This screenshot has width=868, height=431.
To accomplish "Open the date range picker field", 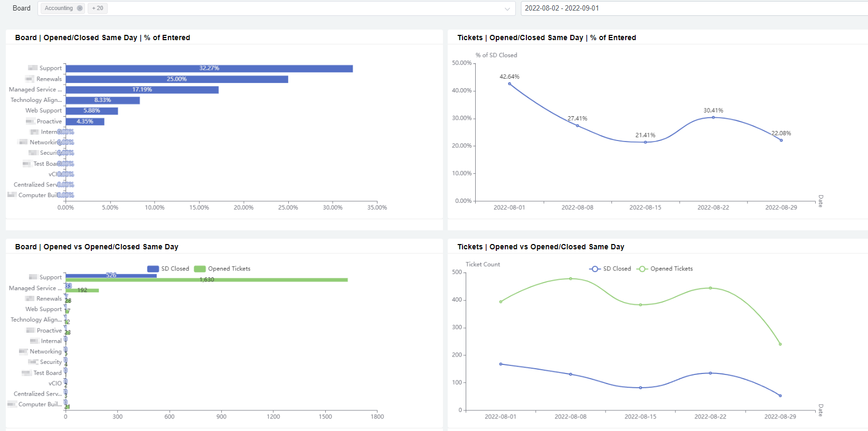I will (x=686, y=8).
